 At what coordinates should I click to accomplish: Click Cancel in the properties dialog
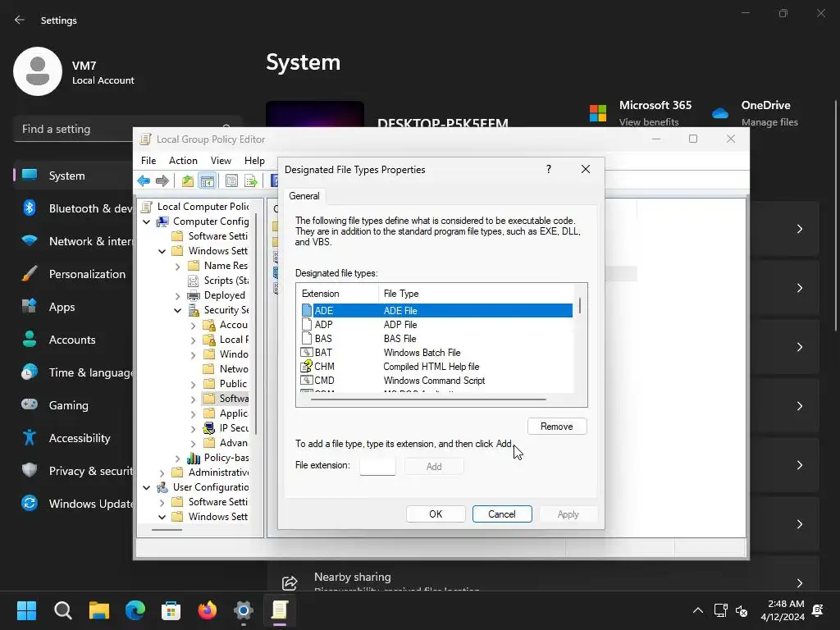pyautogui.click(x=502, y=514)
